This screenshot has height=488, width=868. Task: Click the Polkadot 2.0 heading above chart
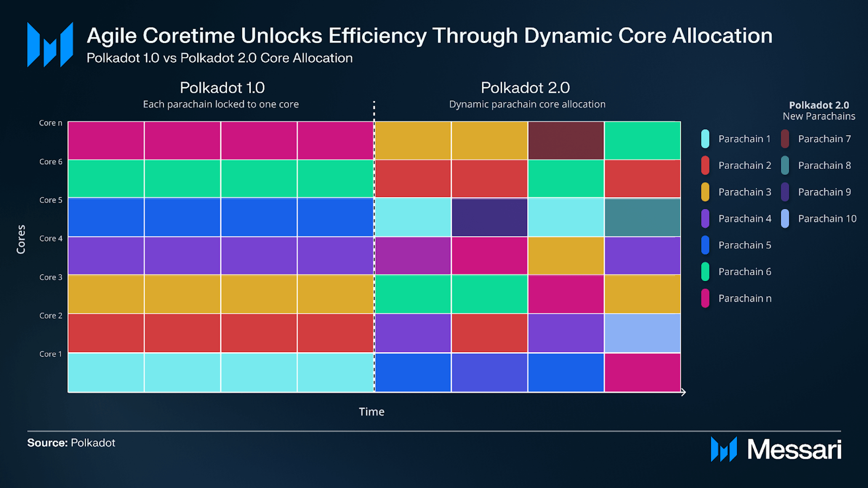pyautogui.click(x=525, y=87)
